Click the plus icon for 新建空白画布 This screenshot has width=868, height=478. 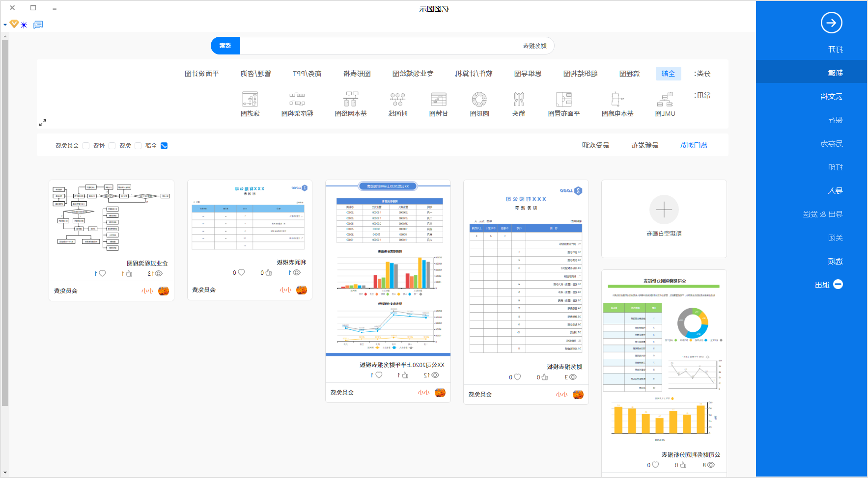coord(664,210)
